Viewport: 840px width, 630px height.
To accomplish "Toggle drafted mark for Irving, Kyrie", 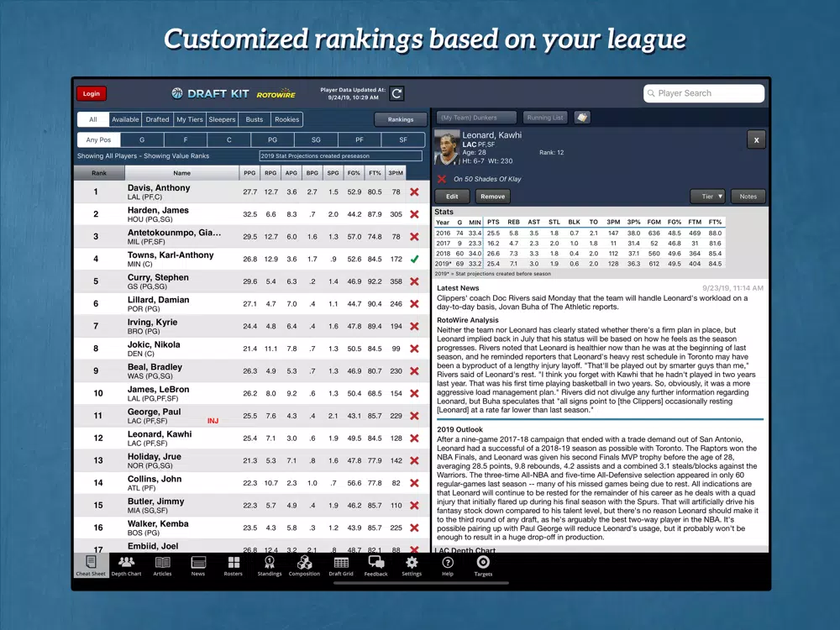I will coord(415,326).
